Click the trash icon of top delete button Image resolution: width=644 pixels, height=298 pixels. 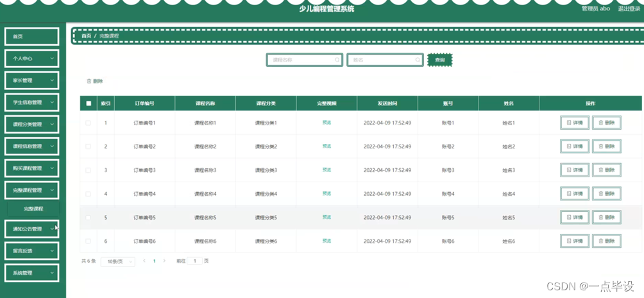click(89, 82)
